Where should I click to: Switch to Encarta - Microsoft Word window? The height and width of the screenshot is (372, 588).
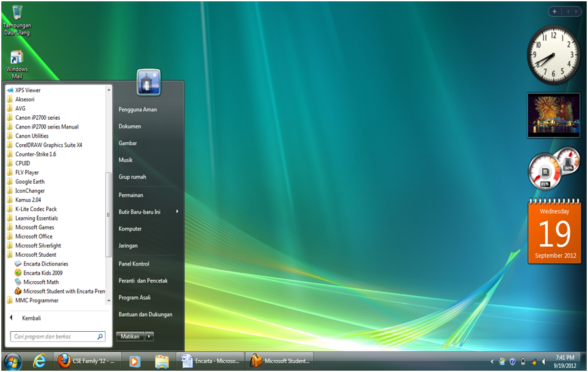[x=210, y=361]
